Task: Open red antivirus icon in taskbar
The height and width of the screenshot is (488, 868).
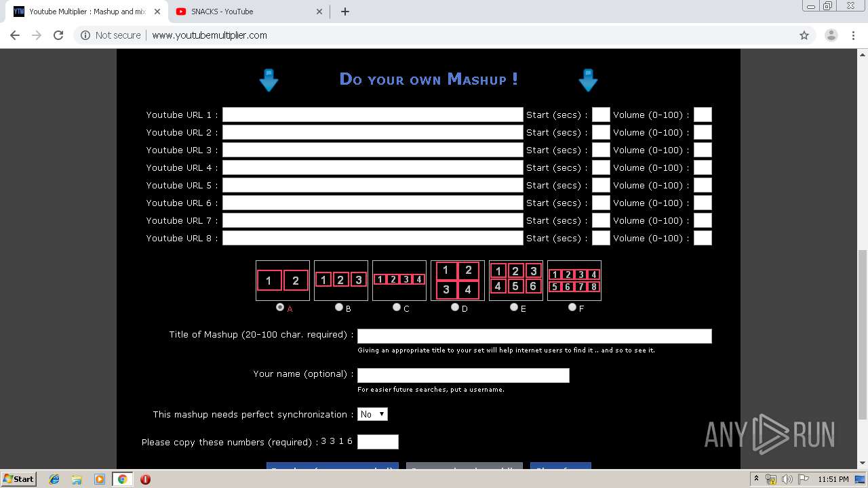Action: click(145, 479)
